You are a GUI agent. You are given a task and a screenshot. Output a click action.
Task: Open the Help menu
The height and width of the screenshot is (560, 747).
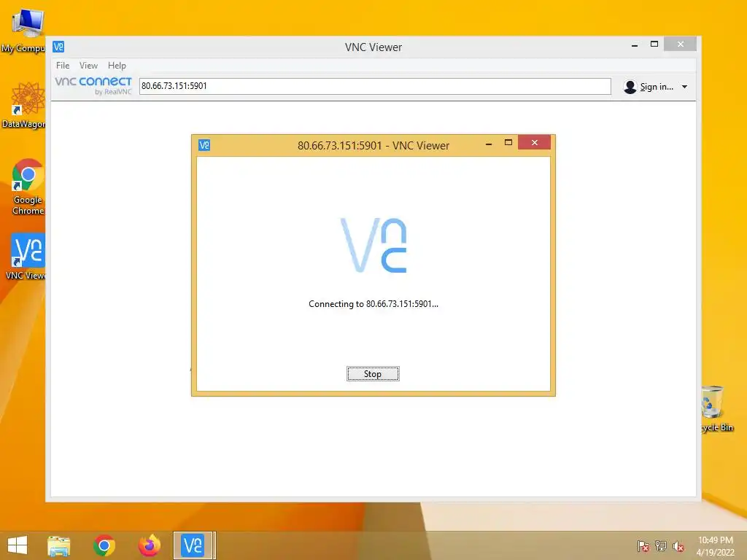pyautogui.click(x=117, y=65)
